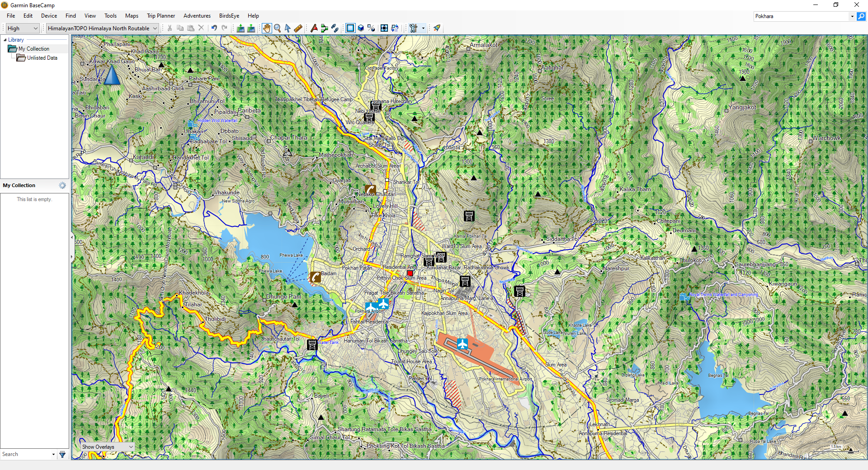Click into the bottom-left Search filter field
Screen dimensions: 868x470
coord(26,454)
